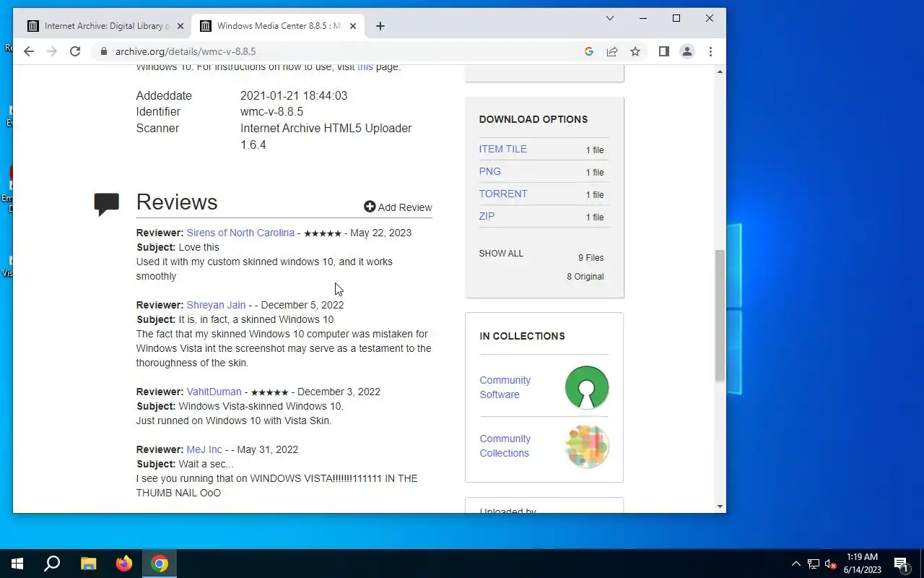
Task: Bookmark this tab with star icon
Action: [635, 51]
